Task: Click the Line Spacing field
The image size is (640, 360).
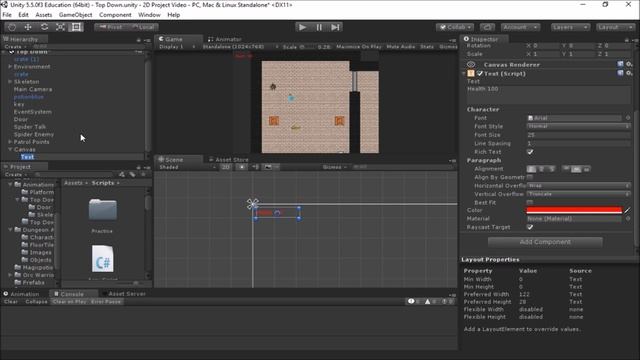Action: pos(578,144)
